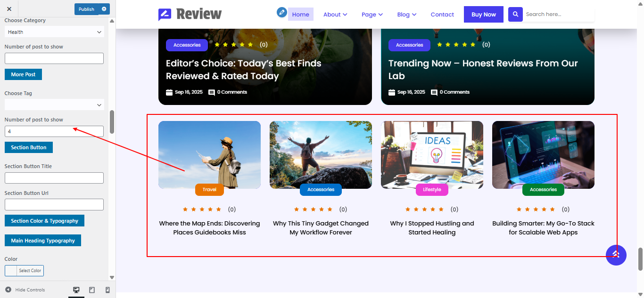
Task: Open publish settings gear icon
Action: [x=104, y=9]
